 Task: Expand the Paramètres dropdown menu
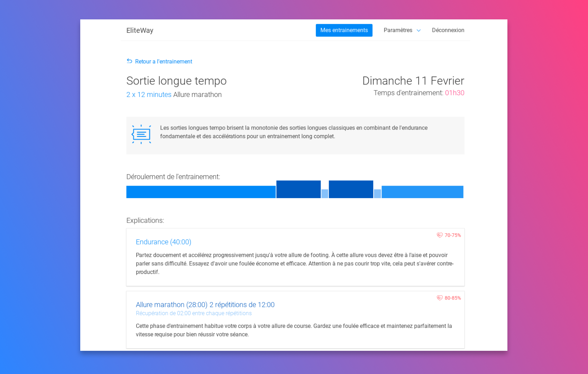click(x=402, y=30)
